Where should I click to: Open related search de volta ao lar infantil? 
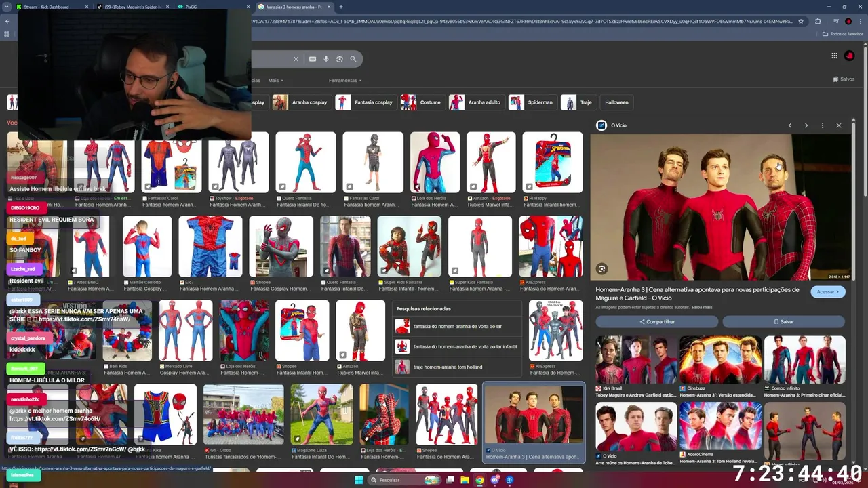point(458,346)
